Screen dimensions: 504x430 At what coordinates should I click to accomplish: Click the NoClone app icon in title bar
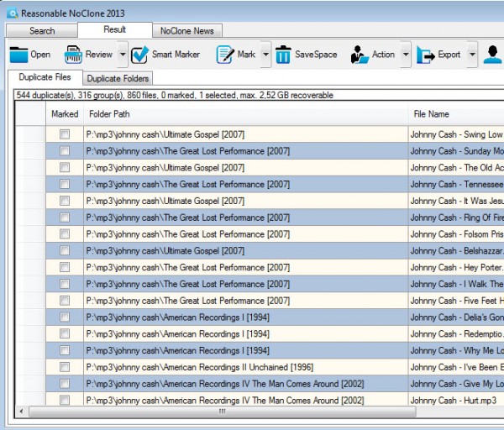pos(13,13)
